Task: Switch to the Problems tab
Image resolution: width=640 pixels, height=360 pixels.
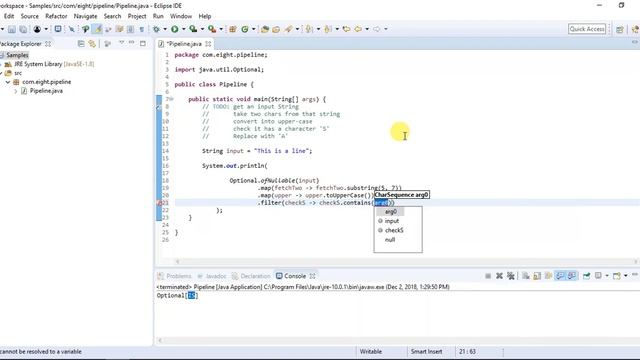Action: [174, 276]
